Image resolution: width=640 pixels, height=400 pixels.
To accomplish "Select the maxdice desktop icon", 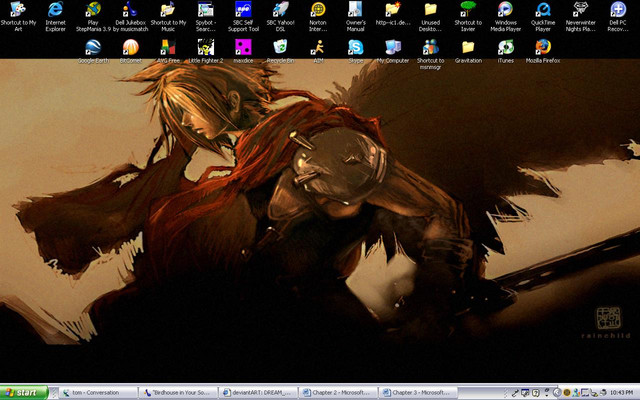I will (x=243, y=51).
